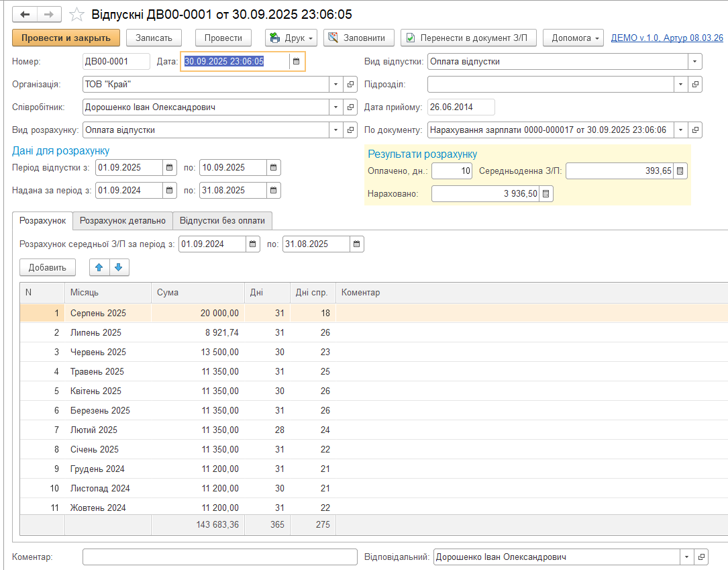
Task: Open the Організація record link icon
Action: click(x=350, y=85)
